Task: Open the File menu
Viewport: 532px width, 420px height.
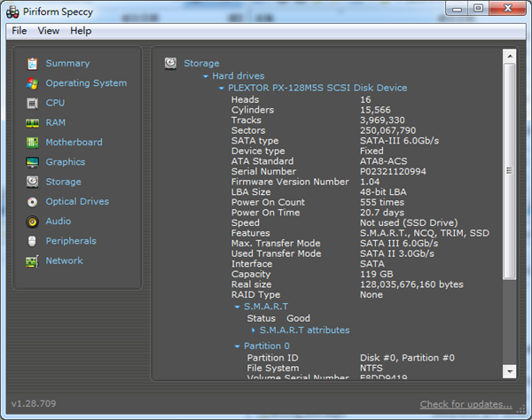Action: [20, 31]
